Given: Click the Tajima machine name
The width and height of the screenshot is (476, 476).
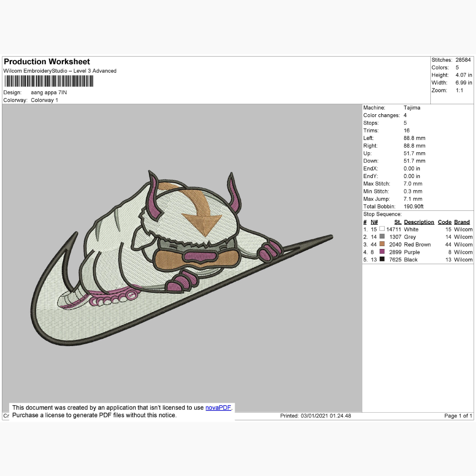Looking at the screenshot, I should [412, 108].
